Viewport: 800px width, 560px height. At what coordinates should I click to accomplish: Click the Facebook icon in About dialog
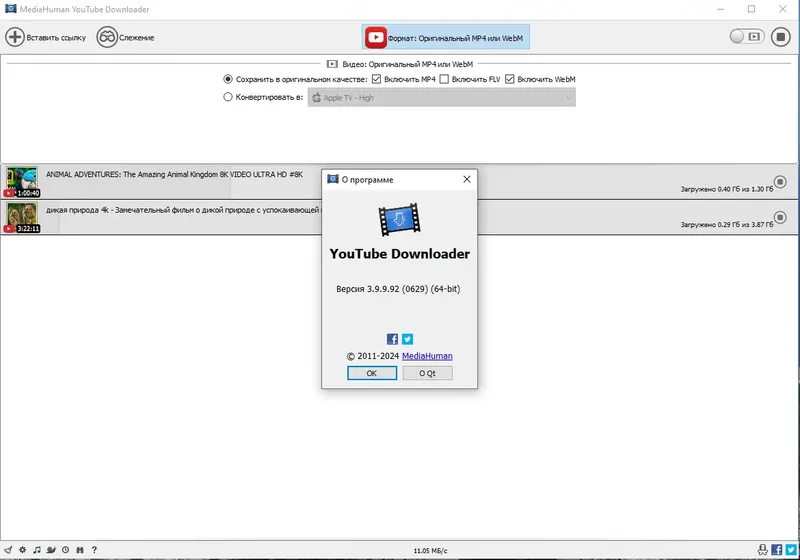pyautogui.click(x=392, y=339)
